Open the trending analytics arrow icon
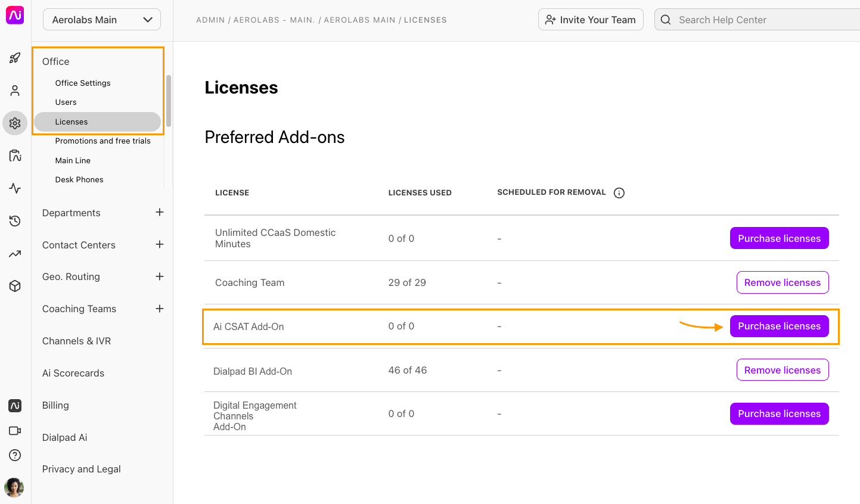860x504 pixels. pyautogui.click(x=15, y=254)
